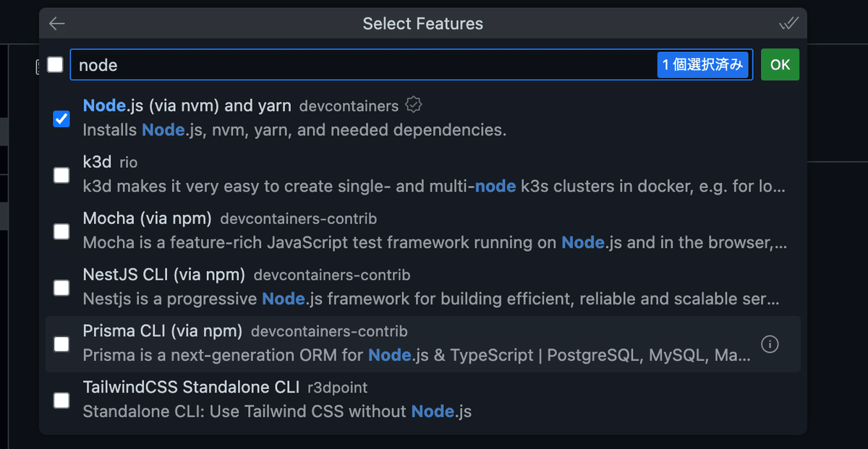Check the Mocha (via npm) checkbox
868x449 pixels.
[x=61, y=231]
